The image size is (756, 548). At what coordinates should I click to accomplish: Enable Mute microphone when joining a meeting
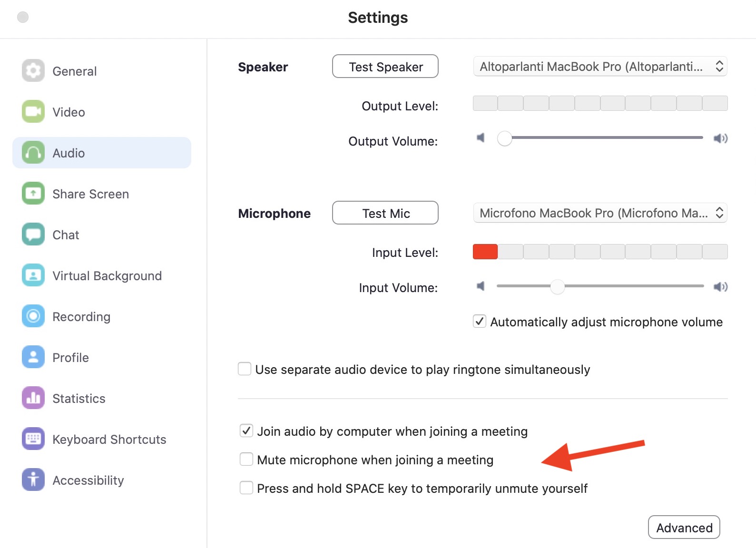pos(246,460)
